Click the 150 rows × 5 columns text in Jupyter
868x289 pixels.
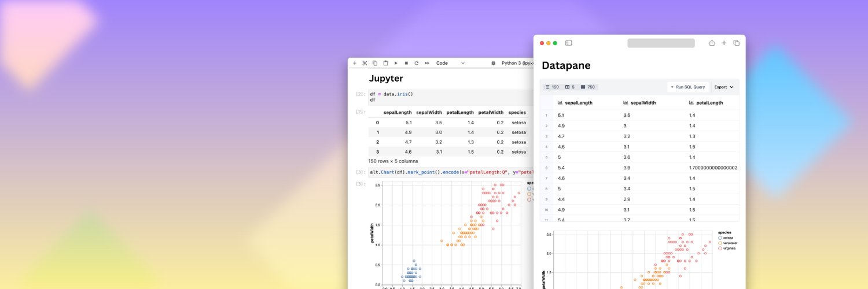coord(393,161)
